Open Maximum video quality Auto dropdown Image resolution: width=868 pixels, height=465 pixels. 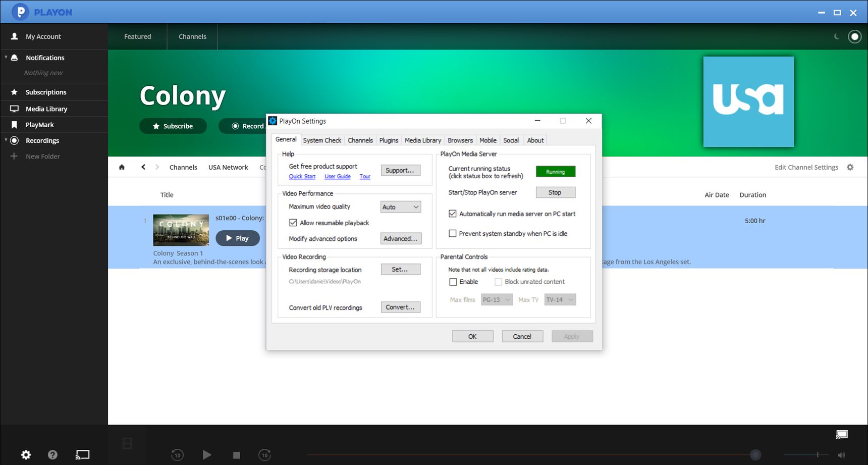coord(401,207)
